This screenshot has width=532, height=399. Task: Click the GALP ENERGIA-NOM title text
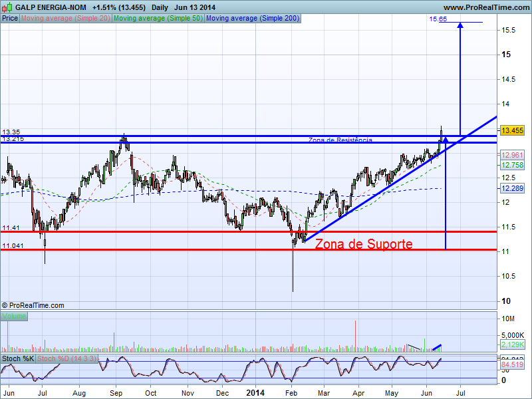coord(51,7)
